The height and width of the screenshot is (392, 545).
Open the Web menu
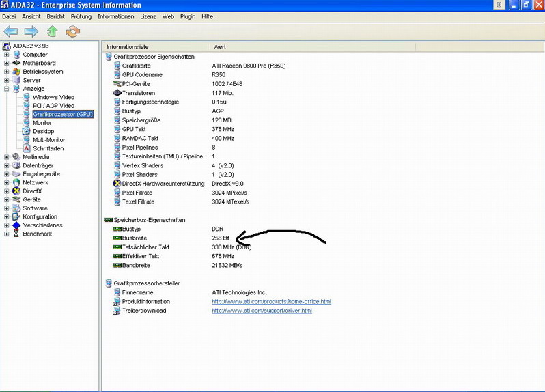click(168, 16)
